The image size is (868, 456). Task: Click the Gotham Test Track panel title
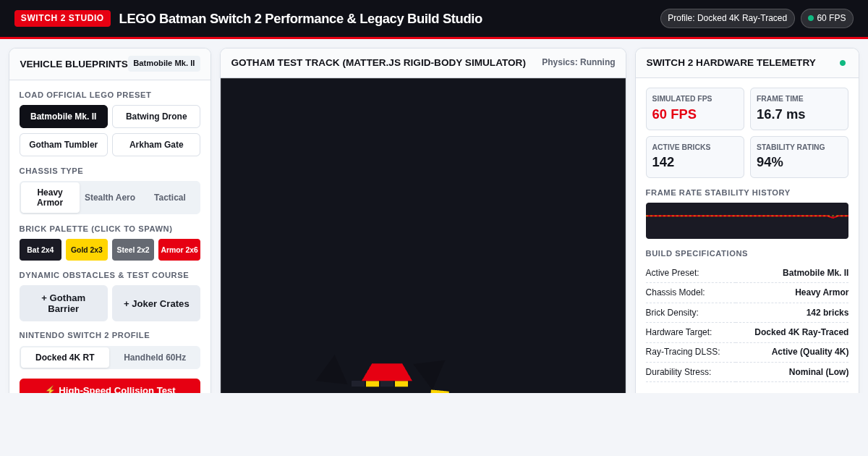pos(378,63)
